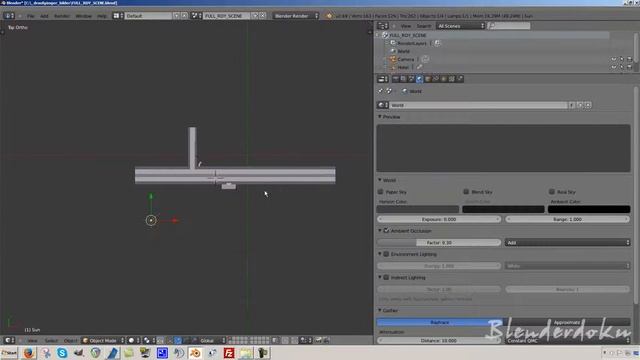640x360 pixels.
Task: Select the Camera object in Outliner
Action: point(405,59)
